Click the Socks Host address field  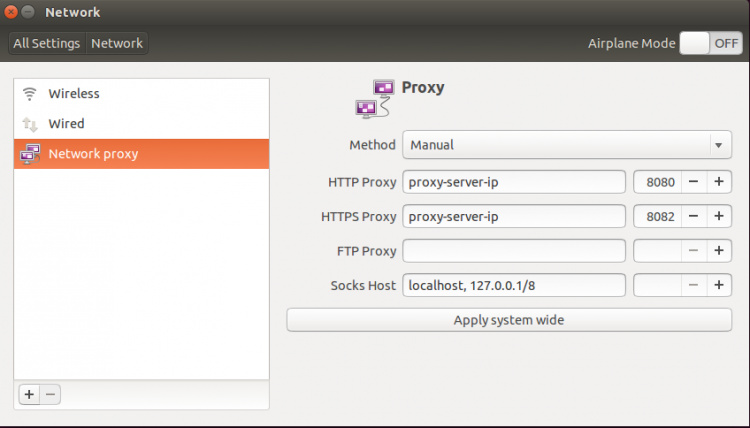[x=513, y=285]
